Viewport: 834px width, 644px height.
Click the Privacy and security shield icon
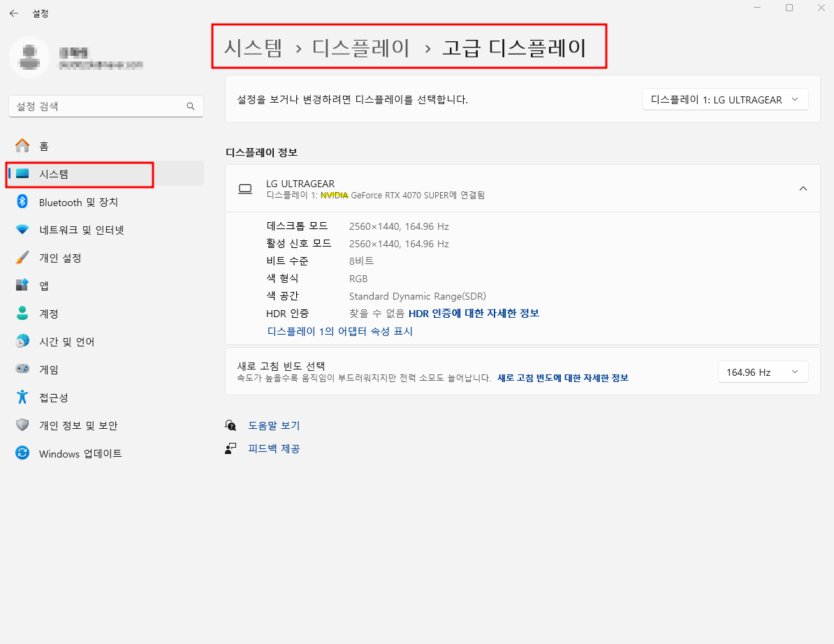point(22,425)
